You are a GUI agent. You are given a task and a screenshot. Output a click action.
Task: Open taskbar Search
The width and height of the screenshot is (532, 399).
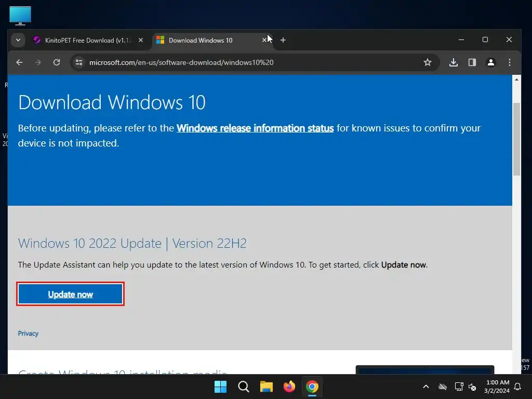[x=243, y=387]
